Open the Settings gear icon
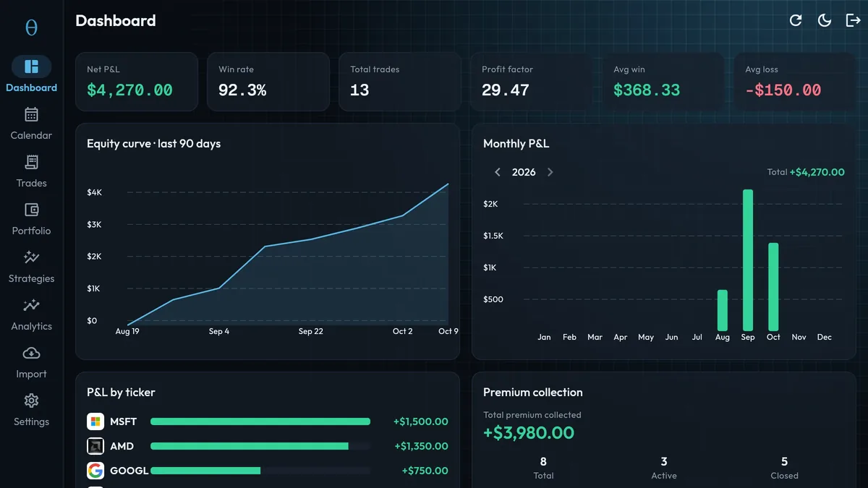This screenshot has height=488, width=868. [x=31, y=401]
